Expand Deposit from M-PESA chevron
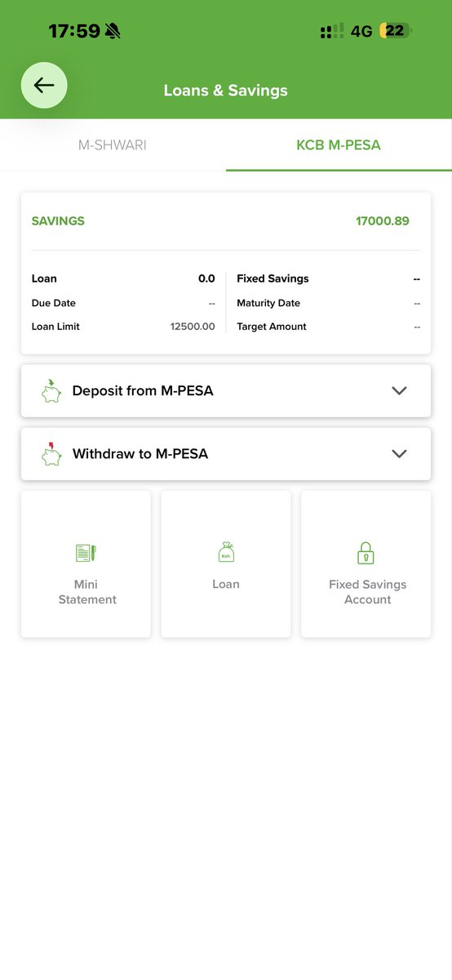The width and height of the screenshot is (452, 980). (399, 390)
